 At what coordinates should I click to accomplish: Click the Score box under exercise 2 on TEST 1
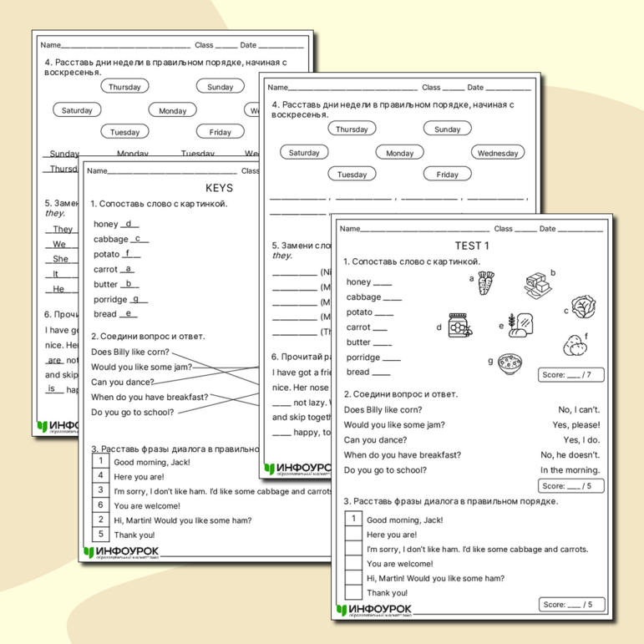click(x=570, y=486)
